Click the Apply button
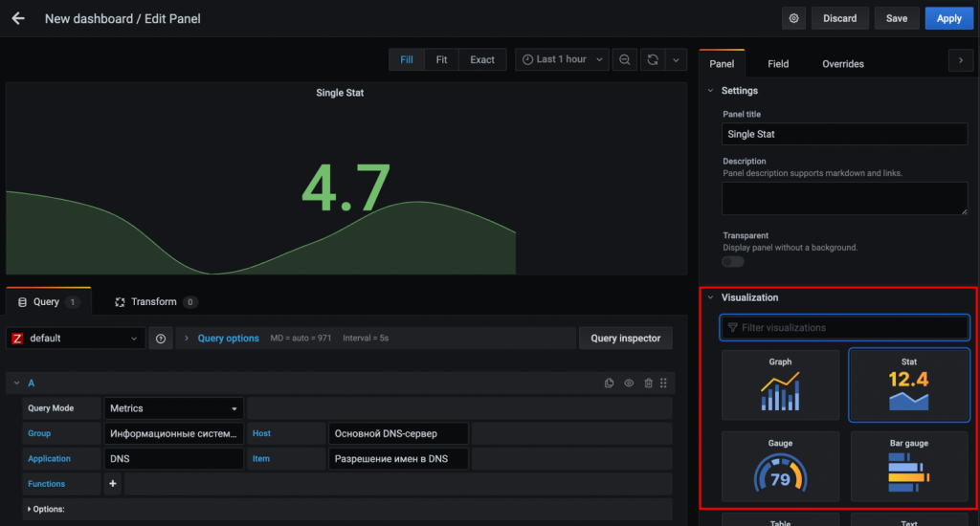 (x=948, y=18)
